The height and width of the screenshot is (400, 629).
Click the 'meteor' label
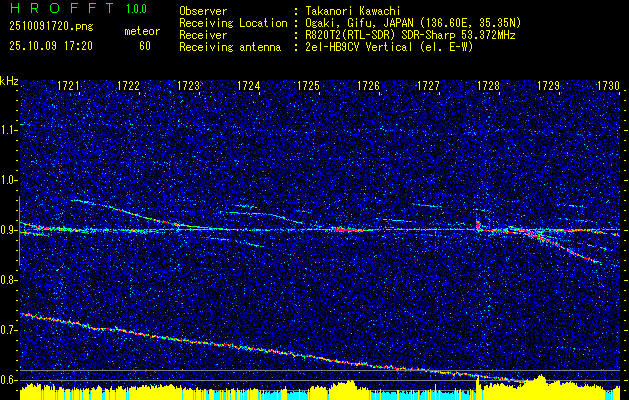click(142, 31)
